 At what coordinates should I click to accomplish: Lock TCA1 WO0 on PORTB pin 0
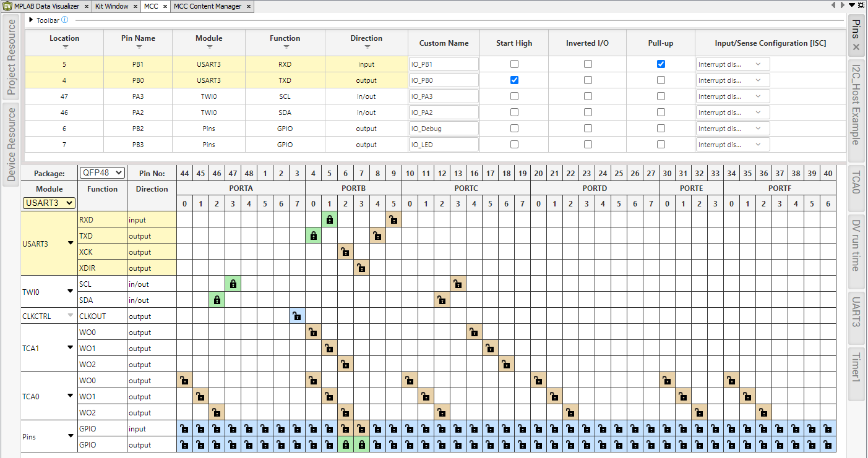313,332
